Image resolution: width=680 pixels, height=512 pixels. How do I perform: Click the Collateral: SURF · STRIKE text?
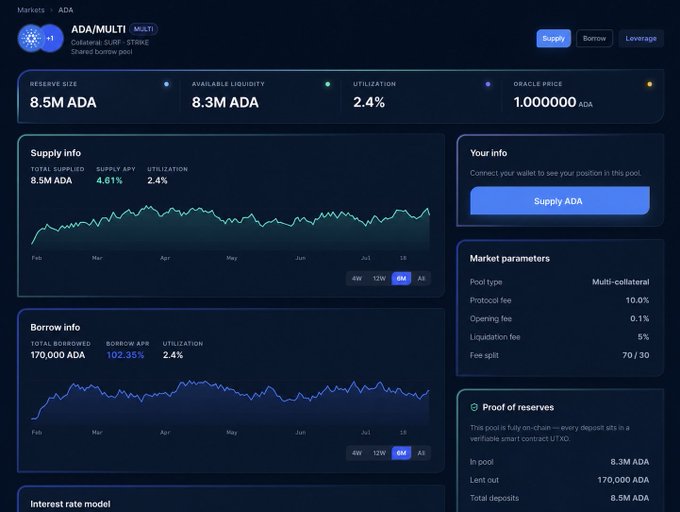(110, 42)
